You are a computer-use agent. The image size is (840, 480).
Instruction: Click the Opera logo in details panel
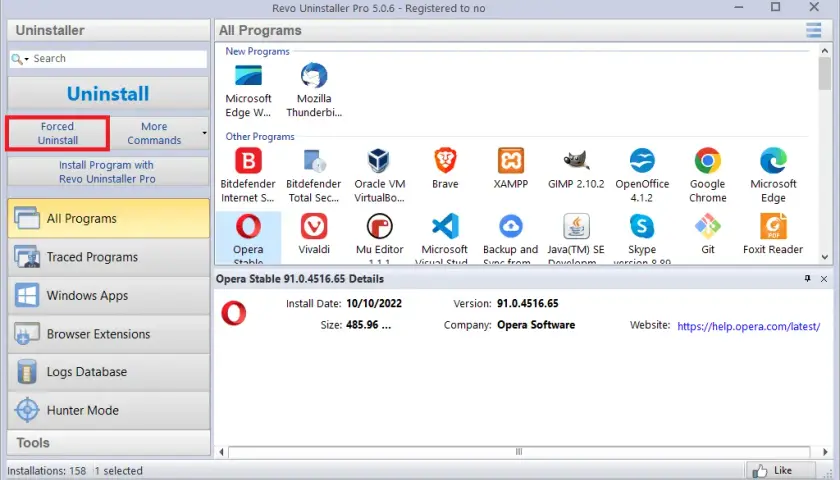coord(234,313)
